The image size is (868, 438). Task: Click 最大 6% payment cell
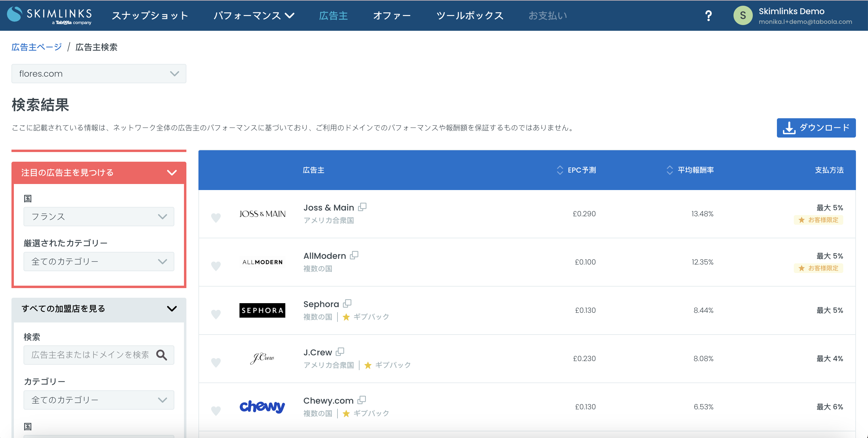830,407
